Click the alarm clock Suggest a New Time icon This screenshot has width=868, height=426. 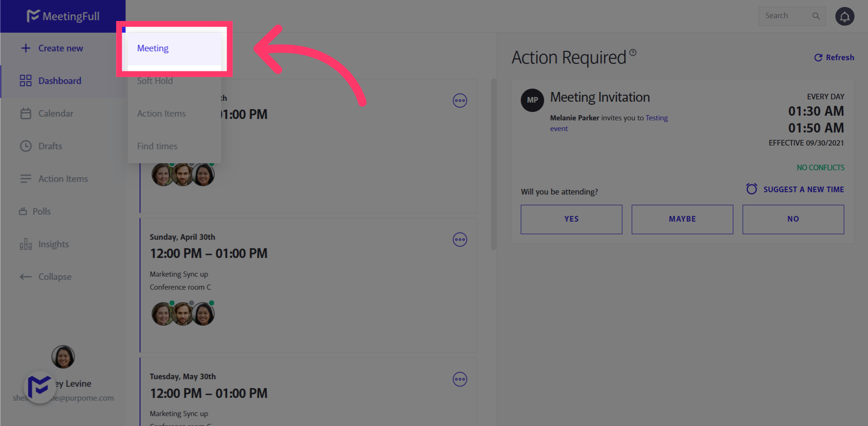pos(751,189)
